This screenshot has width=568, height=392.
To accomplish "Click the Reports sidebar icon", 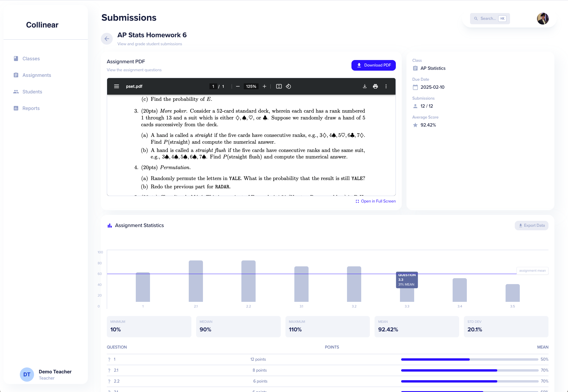I will click(16, 108).
